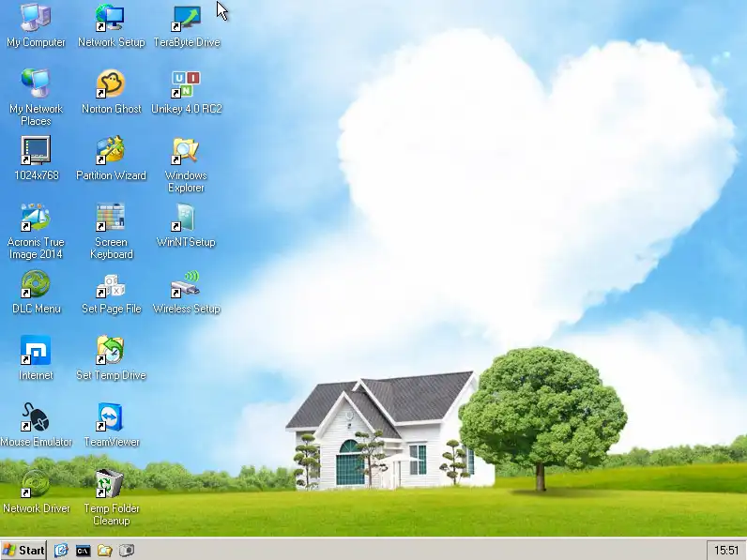The height and width of the screenshot is (560, 747).
Task: Open the Screen Keyboard shortcut
Action: click(x=111, y=218)
